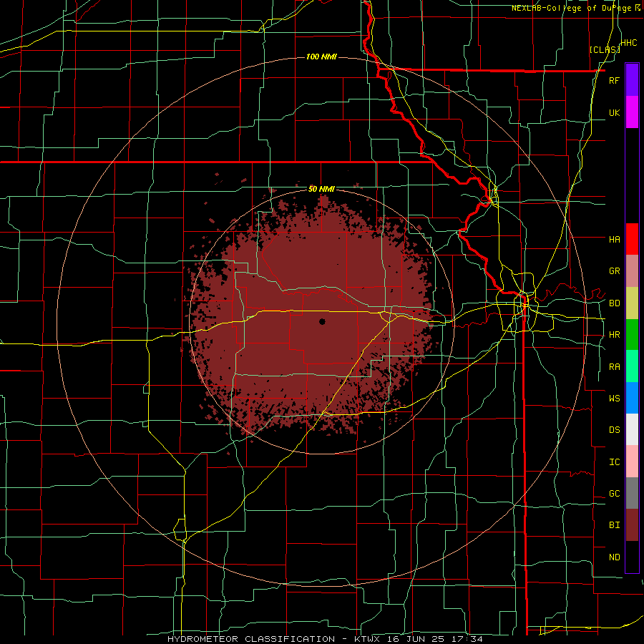Select the GR dusty-pink legend swatch
This screenshot has width=644, height=644.
[632, 271]
